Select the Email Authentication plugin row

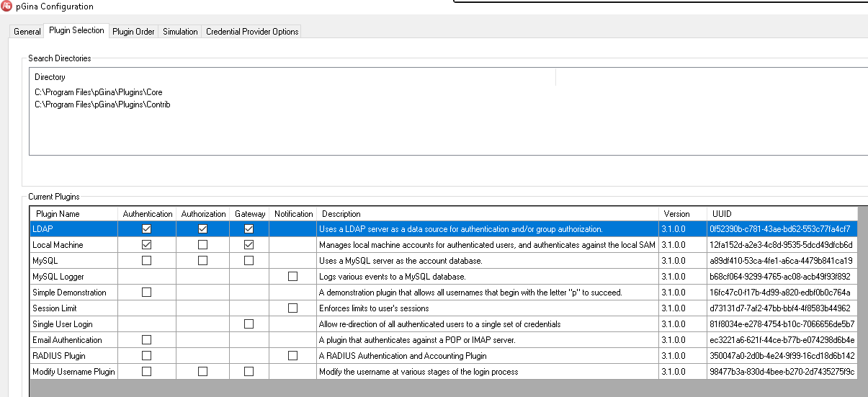point(67,340)
